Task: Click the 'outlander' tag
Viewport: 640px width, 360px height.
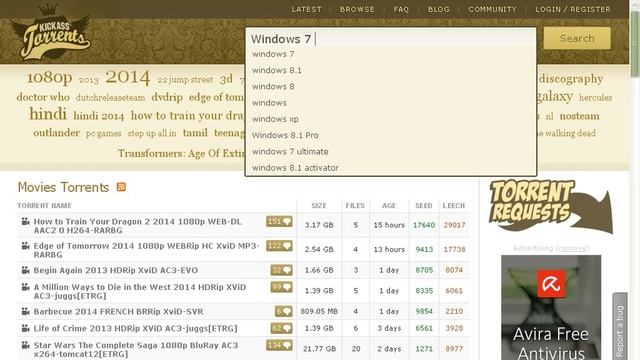Action: pyautogui.click(x=57, y=133)
